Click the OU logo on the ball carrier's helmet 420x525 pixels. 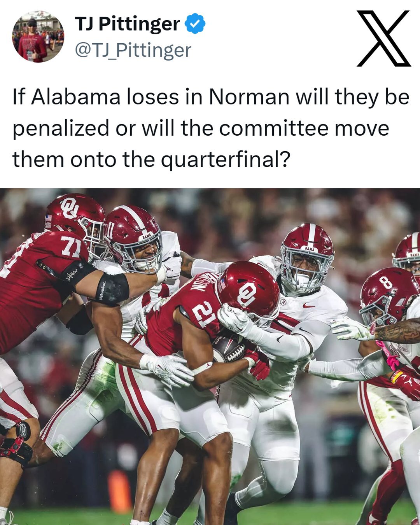point(247,294)
